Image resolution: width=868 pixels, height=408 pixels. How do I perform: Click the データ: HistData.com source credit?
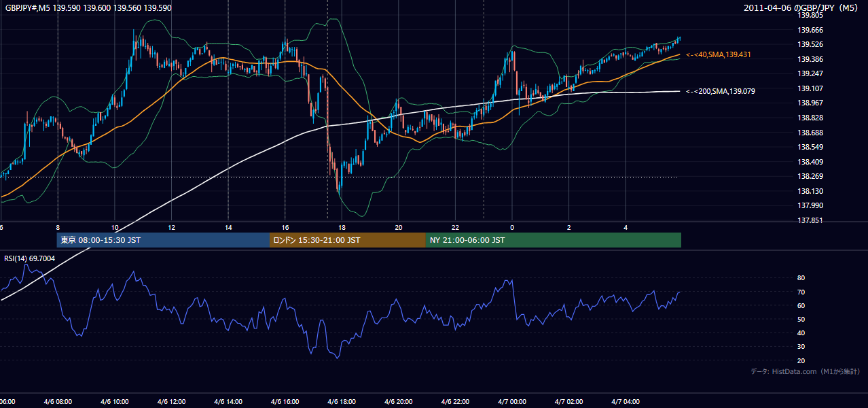pyautogui.click(x=806, y=372)
